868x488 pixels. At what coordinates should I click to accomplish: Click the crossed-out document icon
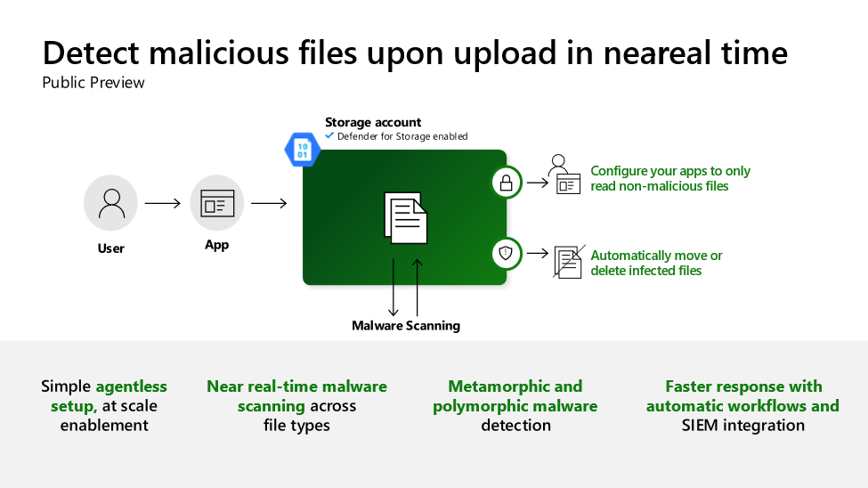click(x=569, y=262)
